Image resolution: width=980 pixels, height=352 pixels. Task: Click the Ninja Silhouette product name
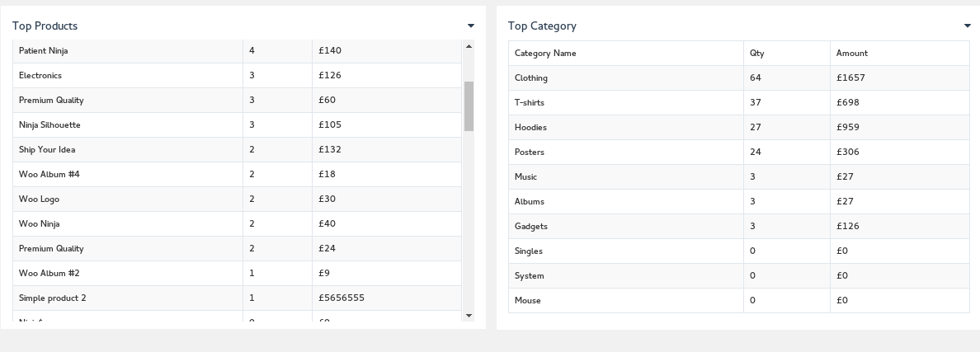(x=49, y=125)
